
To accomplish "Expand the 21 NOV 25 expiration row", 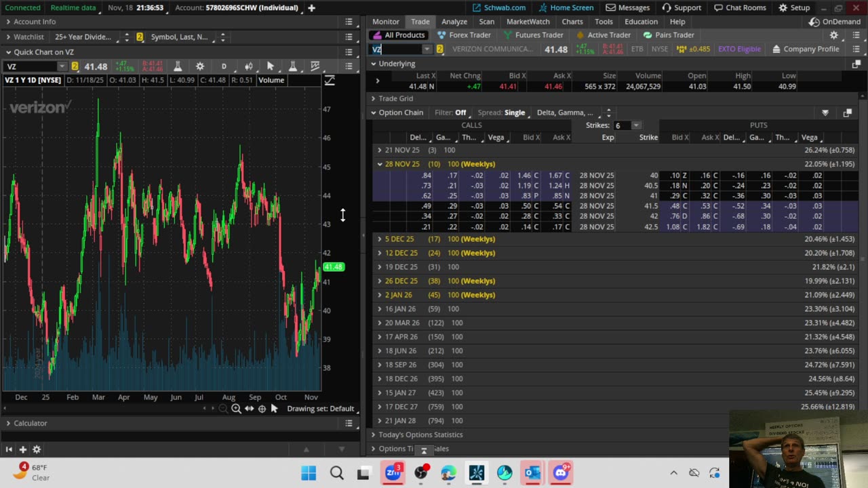I will (x=380, y=150).
